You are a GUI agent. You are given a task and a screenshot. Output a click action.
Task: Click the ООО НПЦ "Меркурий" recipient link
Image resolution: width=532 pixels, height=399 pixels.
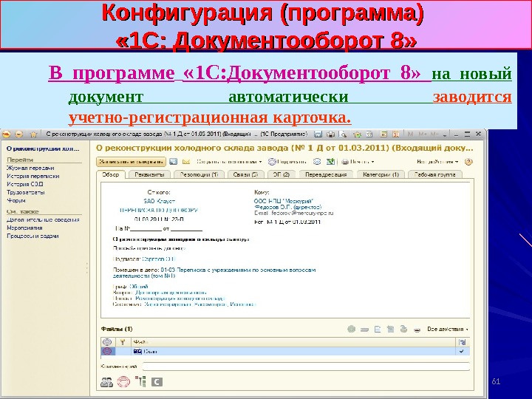point(284,201)
